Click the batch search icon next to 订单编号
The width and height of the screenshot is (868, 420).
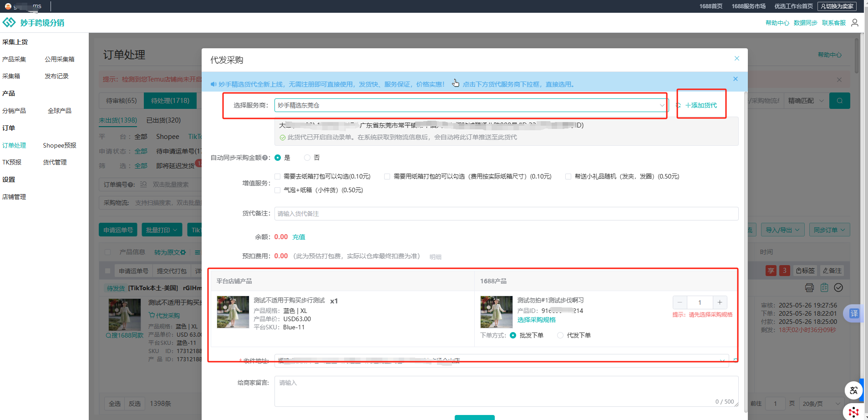143,184
